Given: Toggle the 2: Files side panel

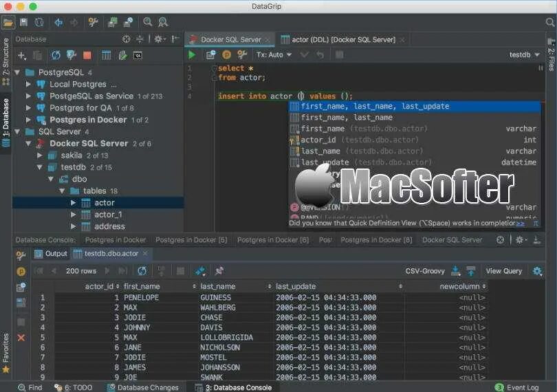Looking at the screenshot, I should coord(551,54).
